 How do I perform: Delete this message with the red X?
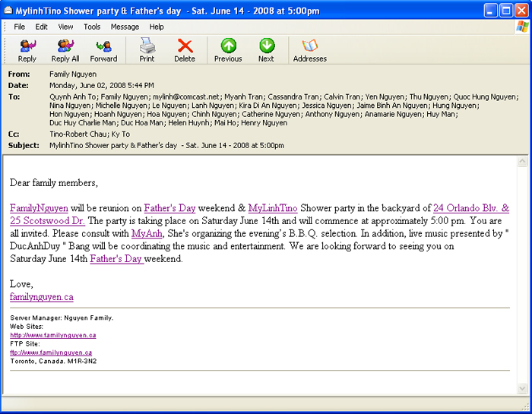pyautogui.click(x=185, y=50)
